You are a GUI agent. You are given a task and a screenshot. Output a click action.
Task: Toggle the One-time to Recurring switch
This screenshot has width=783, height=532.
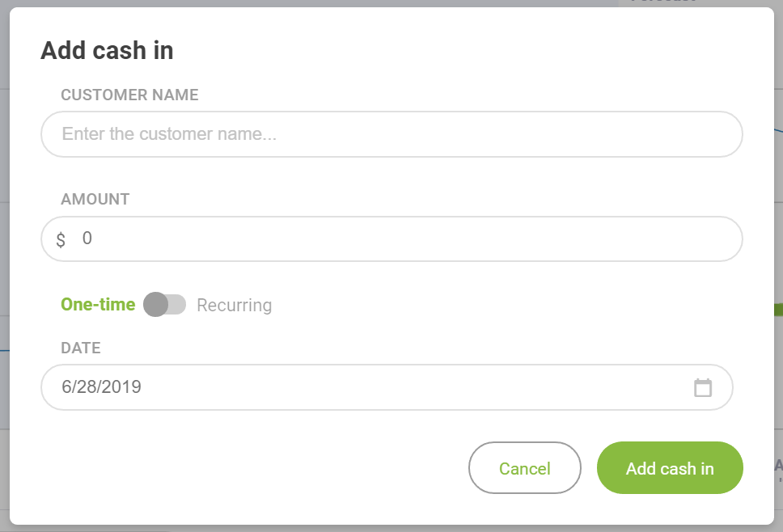point(165,305)
